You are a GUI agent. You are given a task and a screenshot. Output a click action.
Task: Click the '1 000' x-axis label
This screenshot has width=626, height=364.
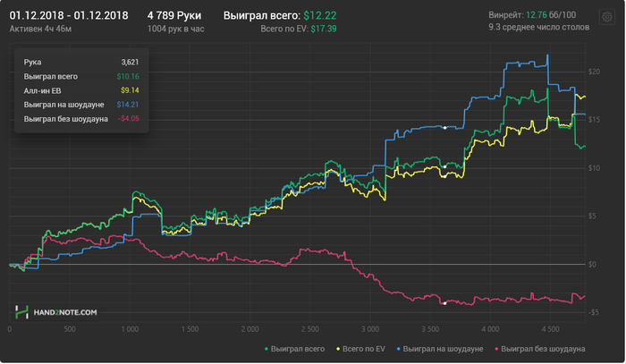[x=130, y=329]
